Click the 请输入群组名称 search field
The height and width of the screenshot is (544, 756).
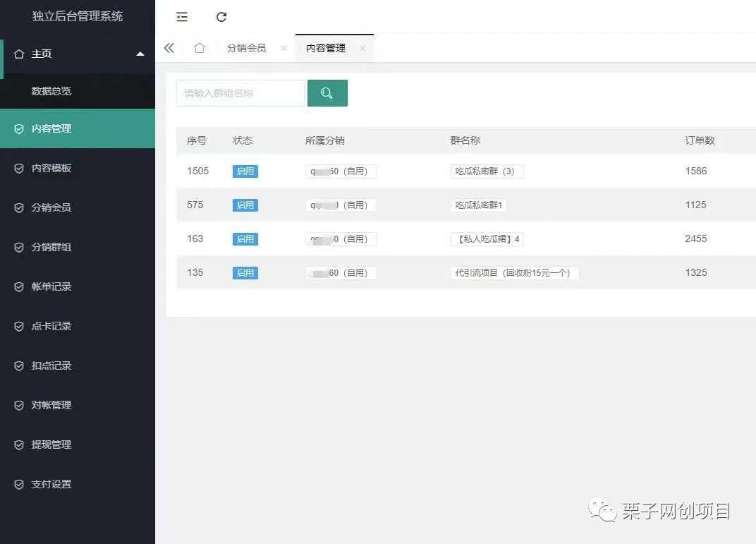[x=240, y=92]
